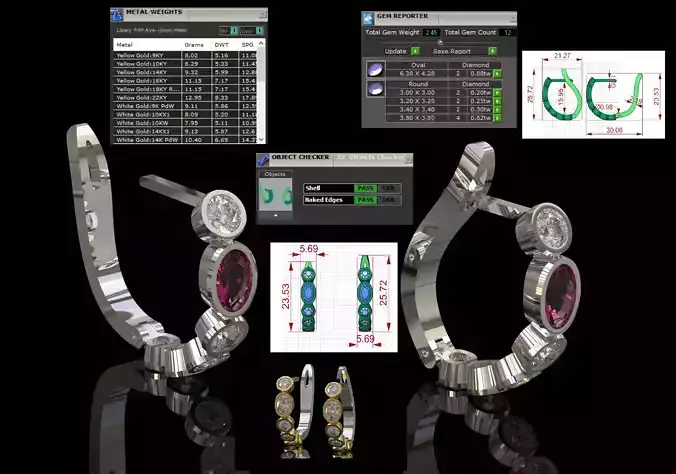
Task: Select the White Gold:10KW row
Action: [x=185, y=123]
